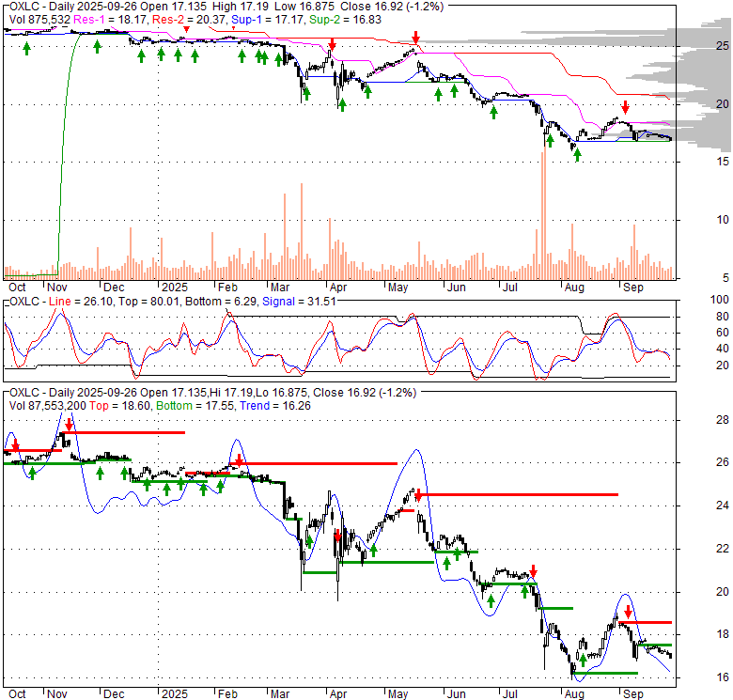Click the Sup-1 = 17.17 label
The image size is (733, 700).
(269, 20)
